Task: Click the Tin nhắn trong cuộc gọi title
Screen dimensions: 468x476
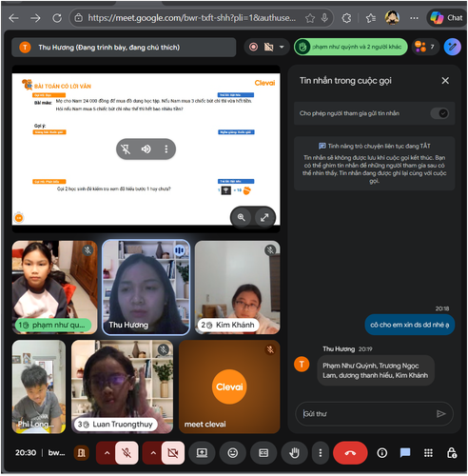Action: (345, 81)
